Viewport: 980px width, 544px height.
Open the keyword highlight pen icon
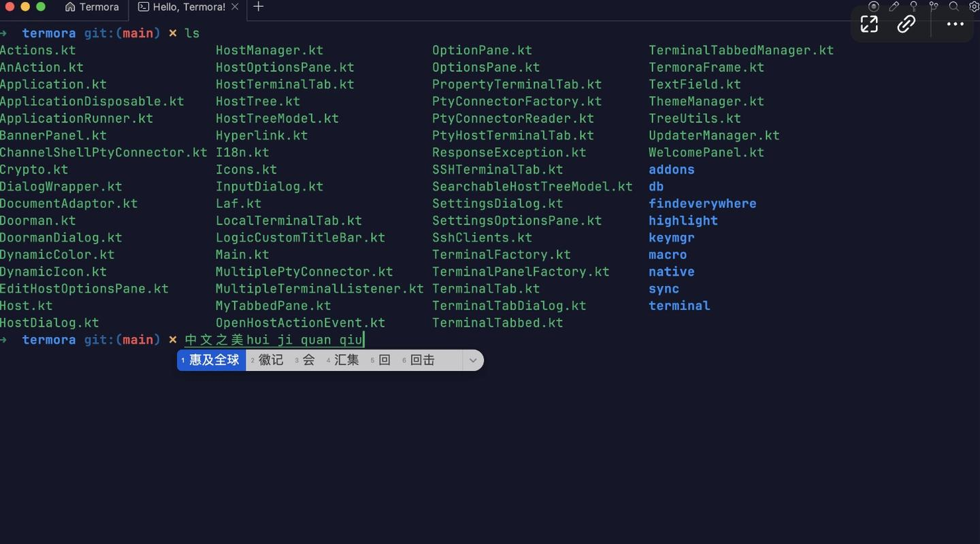click(x=894, y=6)
